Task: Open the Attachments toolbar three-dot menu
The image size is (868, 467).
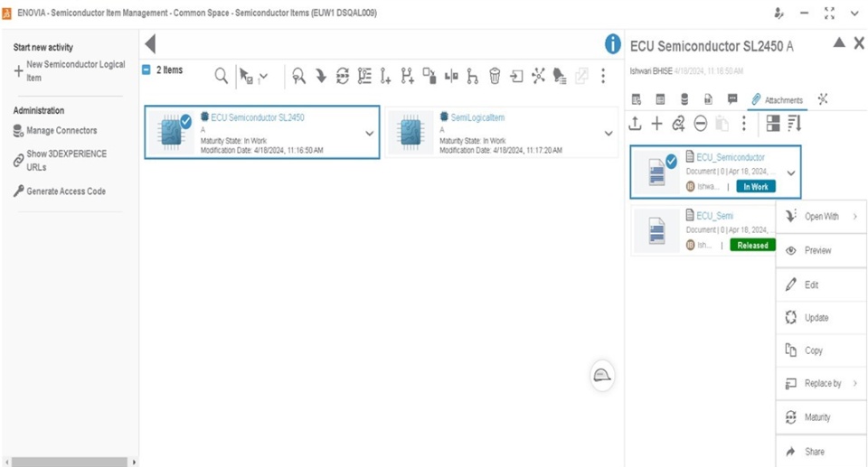Action: [x=744, y=124]
